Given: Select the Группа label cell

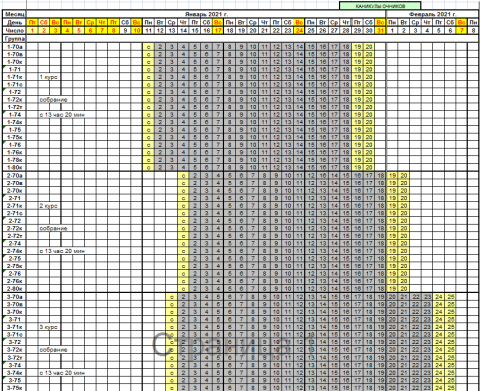Looking at the screenshot, I should pyautogui.click(x=15, y=39).
